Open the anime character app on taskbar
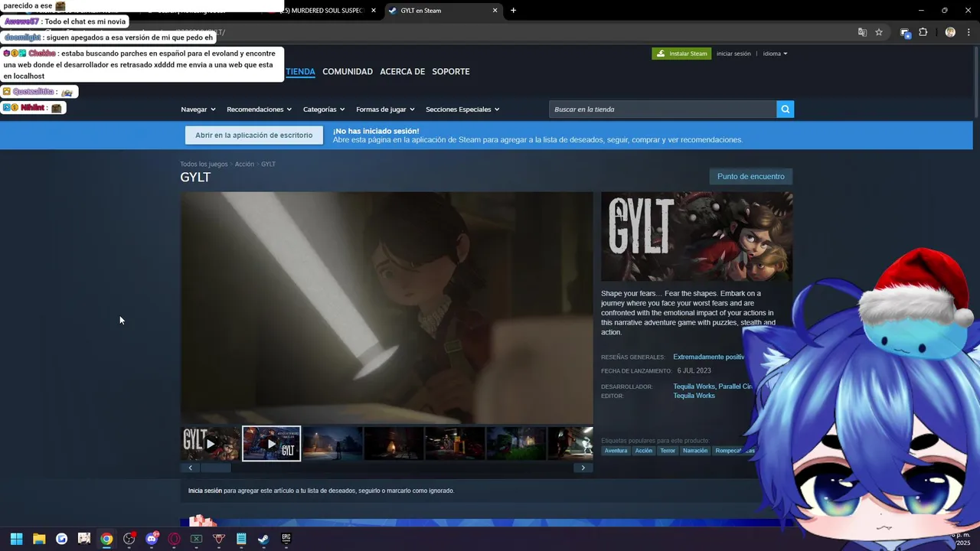 point(84,539)
